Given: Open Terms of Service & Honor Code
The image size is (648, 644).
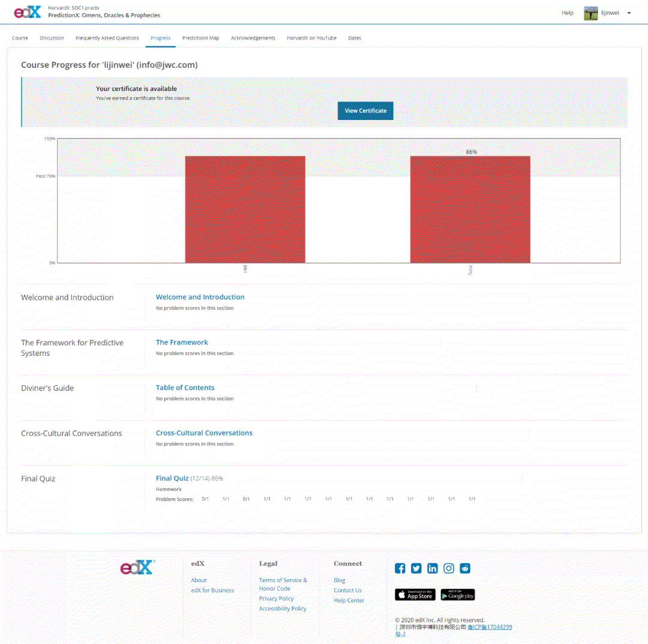Looking at the screenshot, I should (x=283, y=585).
